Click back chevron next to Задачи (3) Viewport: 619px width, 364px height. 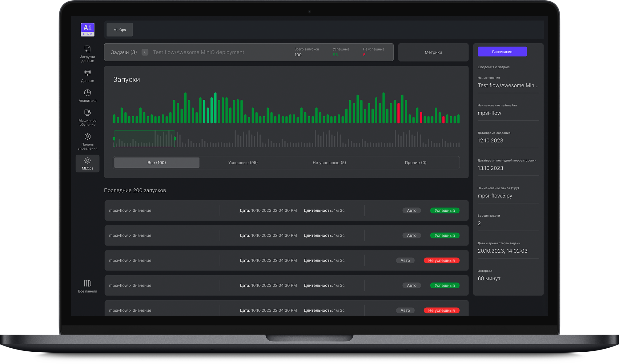click(x=145, y=52)
